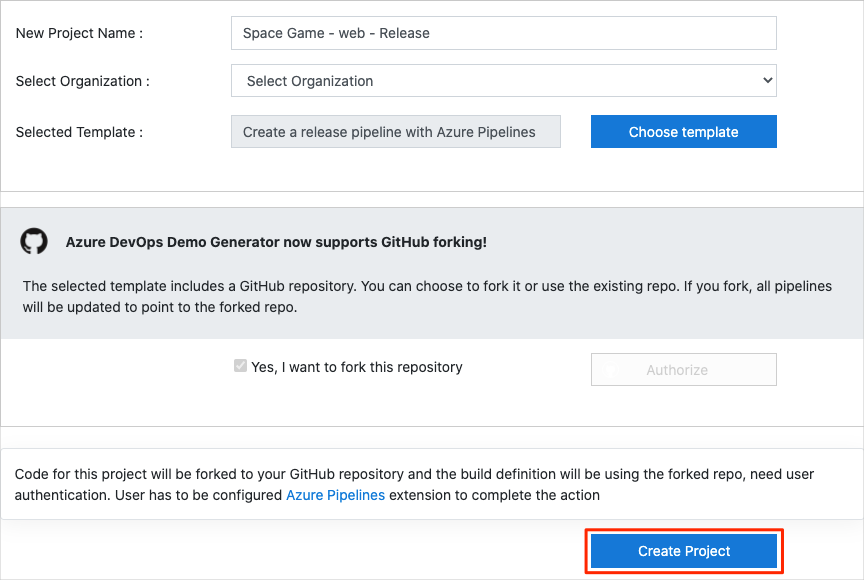Click the GitHub forking announcement heading

276,242
